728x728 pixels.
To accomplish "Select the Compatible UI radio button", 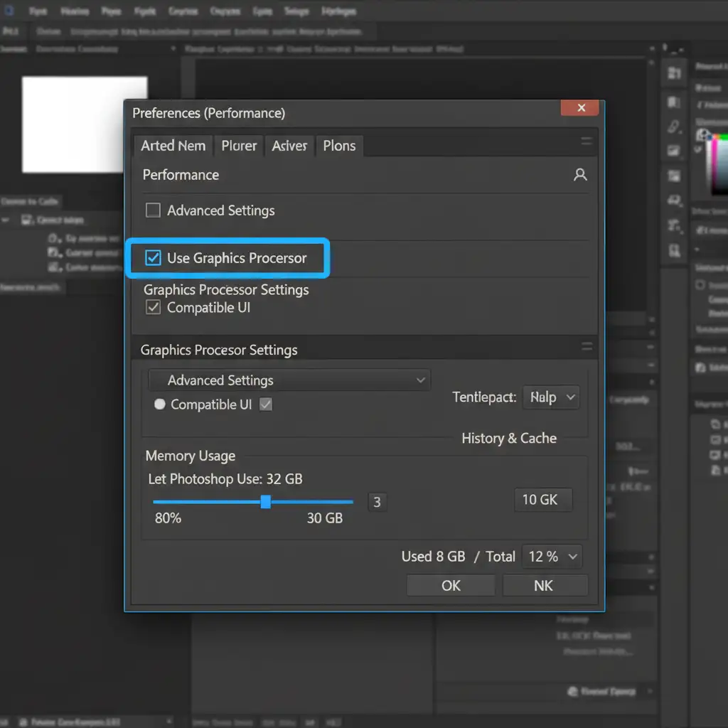I will (x=159, y=405).
